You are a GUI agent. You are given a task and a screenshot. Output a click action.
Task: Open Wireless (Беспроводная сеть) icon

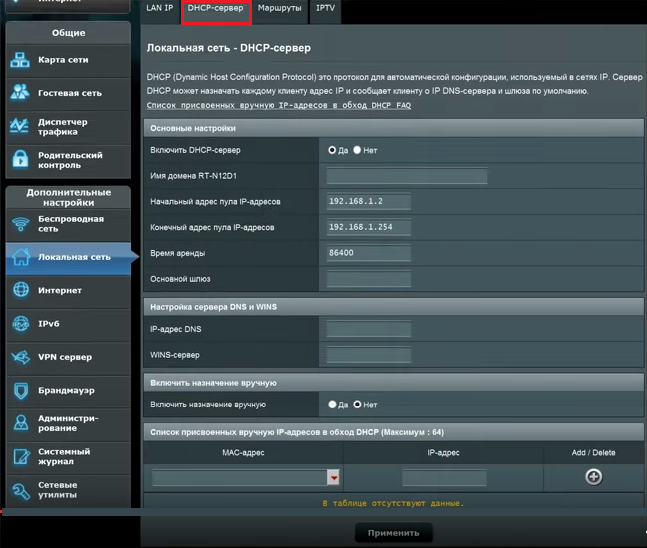point(21,223)
